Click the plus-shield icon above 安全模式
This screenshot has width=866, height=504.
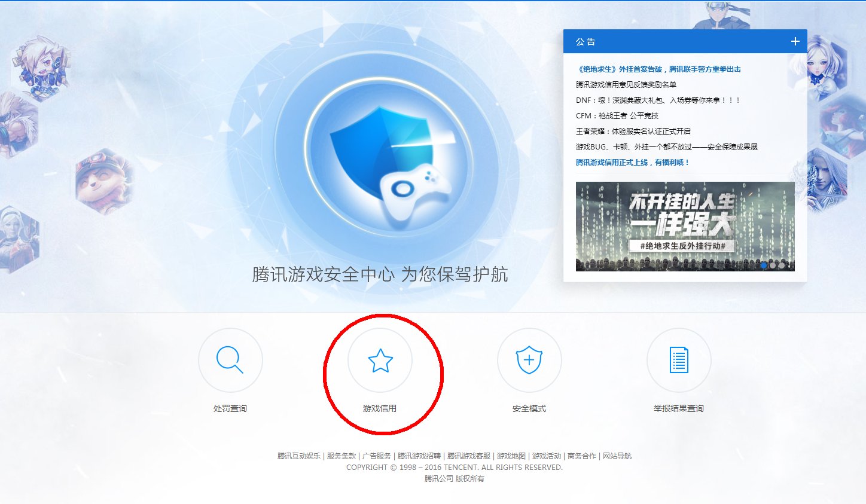point(530,361)
